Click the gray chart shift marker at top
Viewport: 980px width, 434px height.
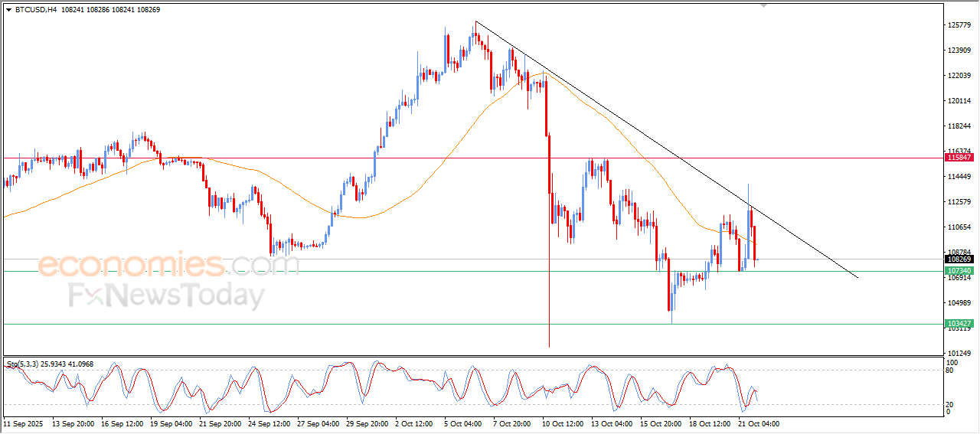click(x=763, y=5)
